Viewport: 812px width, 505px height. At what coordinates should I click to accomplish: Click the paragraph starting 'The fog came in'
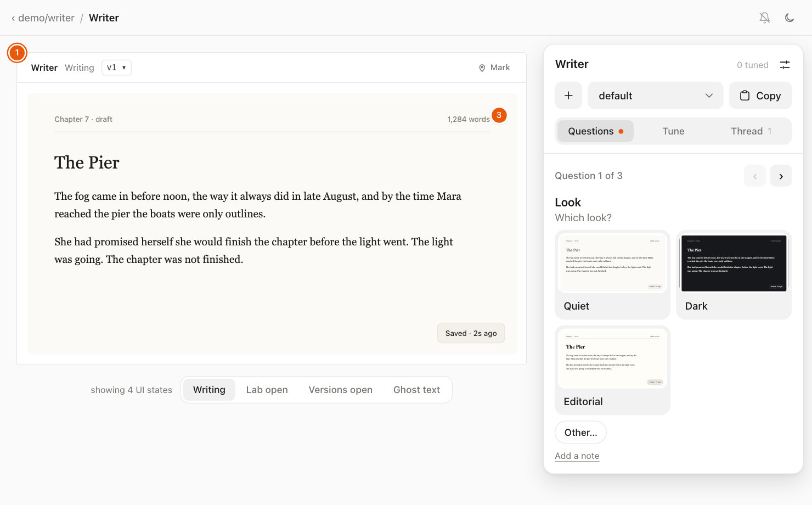click(258, 205)
